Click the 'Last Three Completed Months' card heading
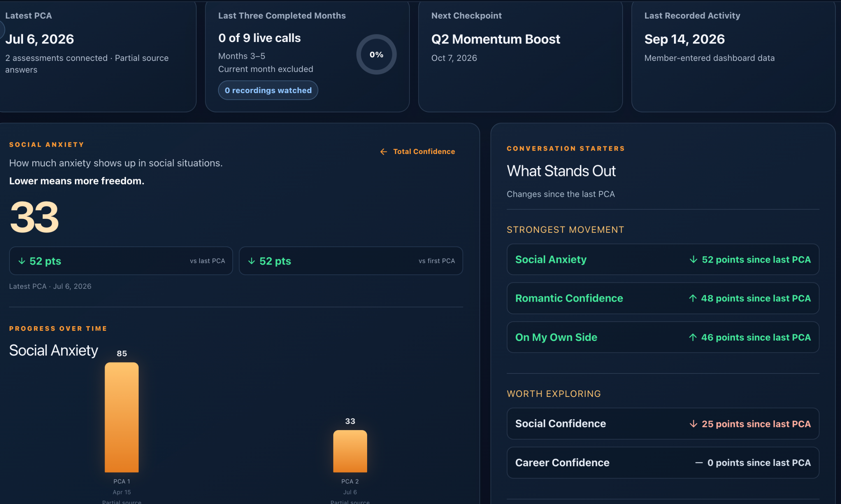Image resolution: width=841 pixels, height=504 pixels. [x=282, y=16]
